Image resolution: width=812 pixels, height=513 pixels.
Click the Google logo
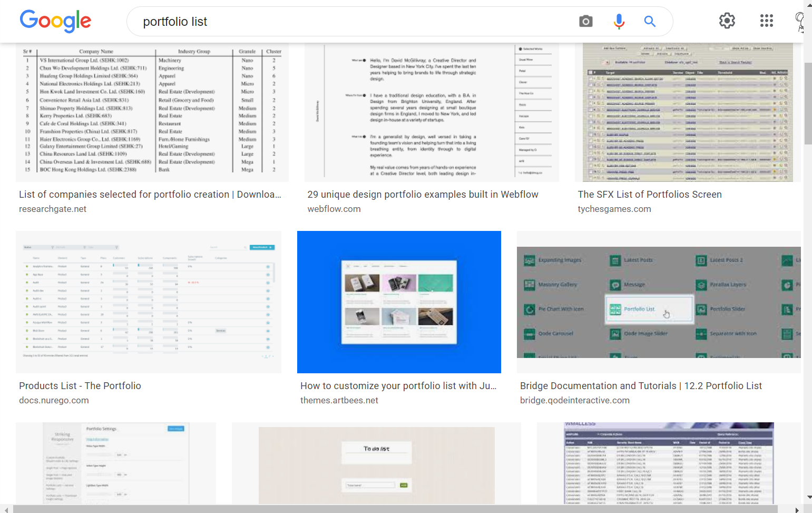tap(55, 21)
